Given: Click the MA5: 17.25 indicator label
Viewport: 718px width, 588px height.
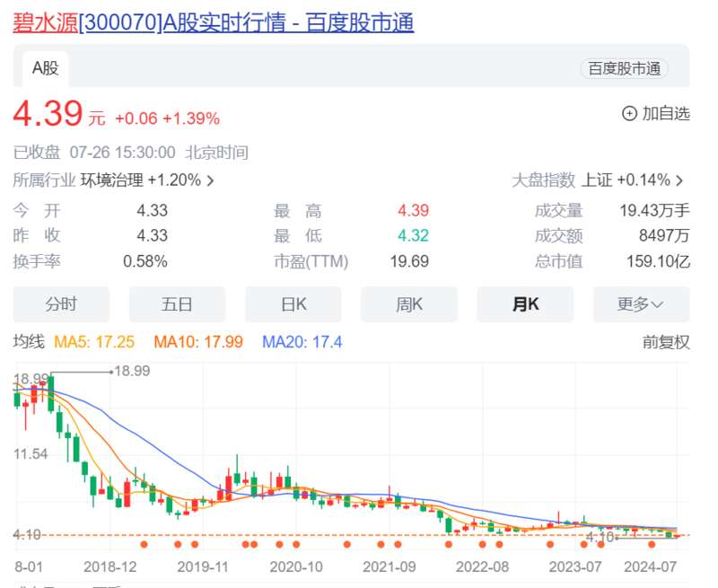Looking at the screenshot, I should tap(94, 342).
